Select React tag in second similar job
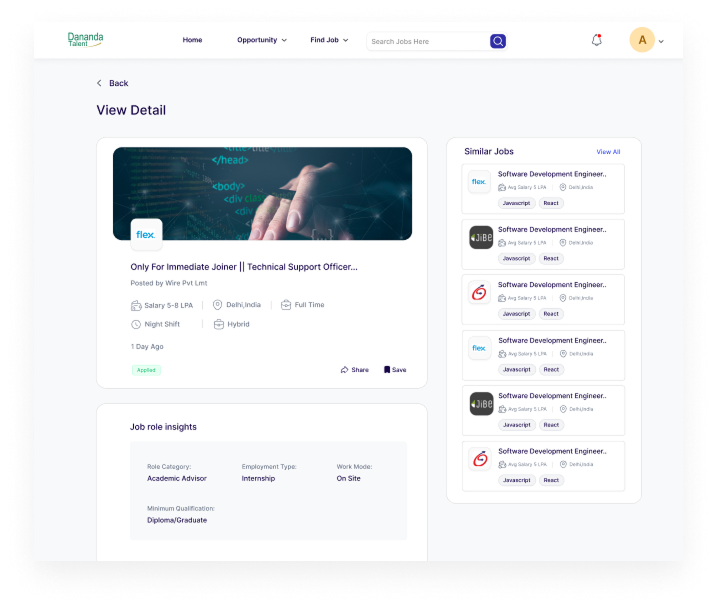This screenshot has width=717, height=607. (551, 258)
